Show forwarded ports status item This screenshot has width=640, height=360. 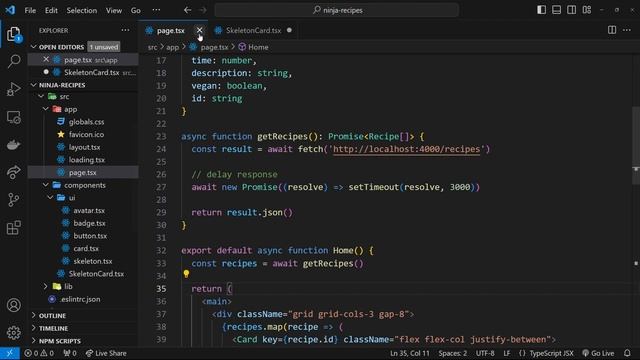[70, 353]
